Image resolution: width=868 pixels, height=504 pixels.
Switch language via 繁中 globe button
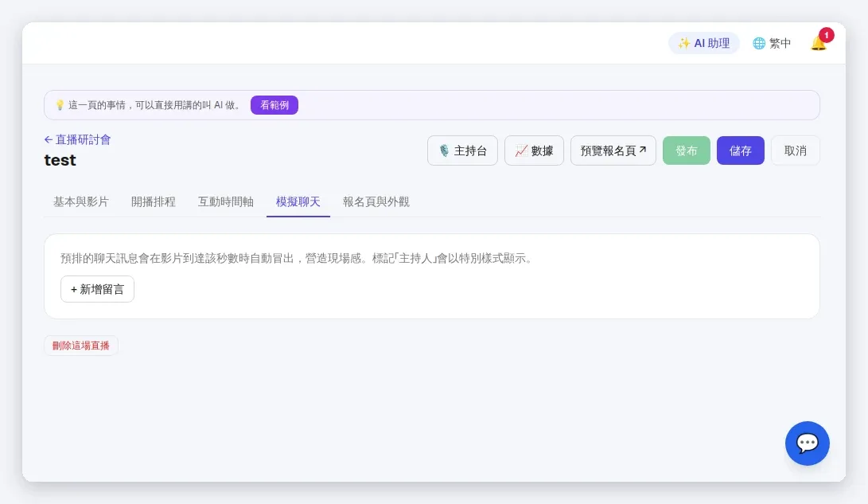coord(772,43)
